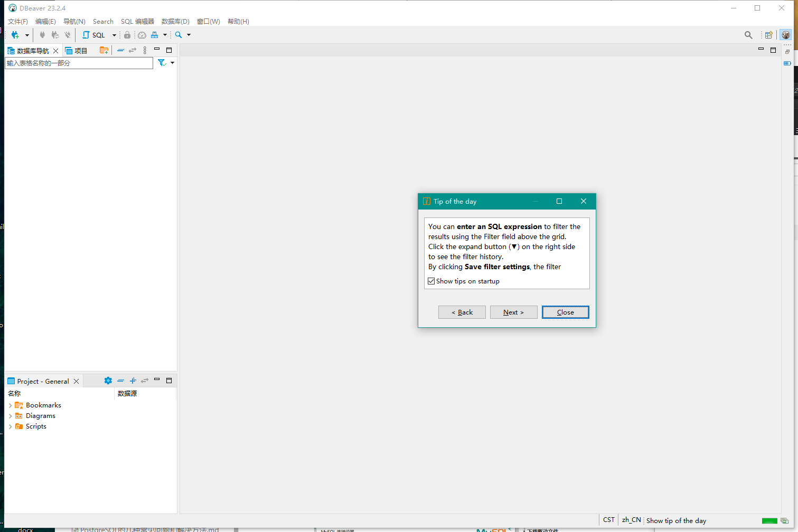This screenshot has height=532, width=798.
Task: Click the Reconnect plug icon with arrows
Action: [x=55, y=35]
